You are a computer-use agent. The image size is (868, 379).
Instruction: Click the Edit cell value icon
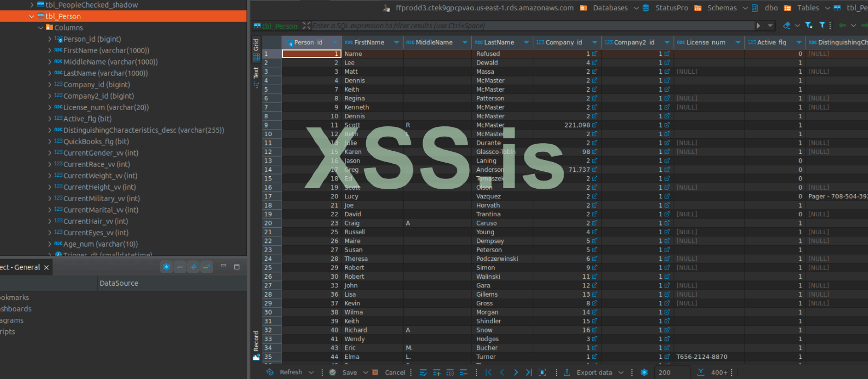click(423, 372)
